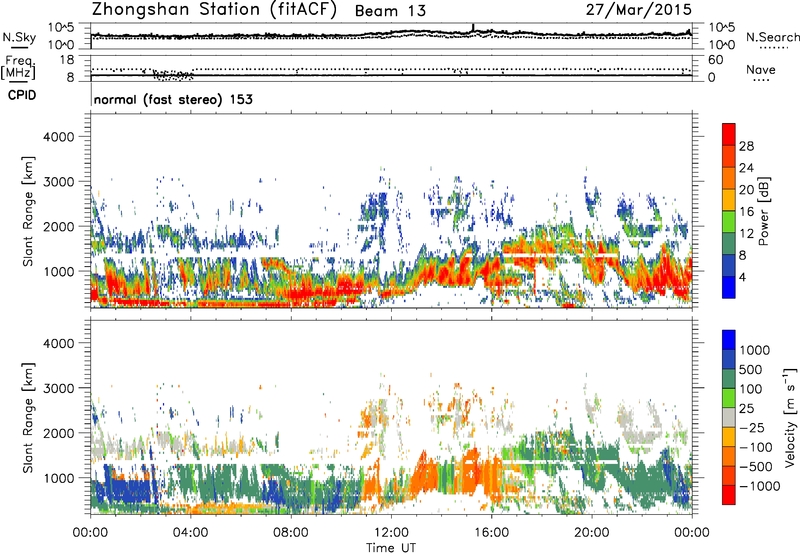The height and width of the screenshot is (554, 800).
Task: Click the red top segment of power colorbar
Action: coord(729,134)
